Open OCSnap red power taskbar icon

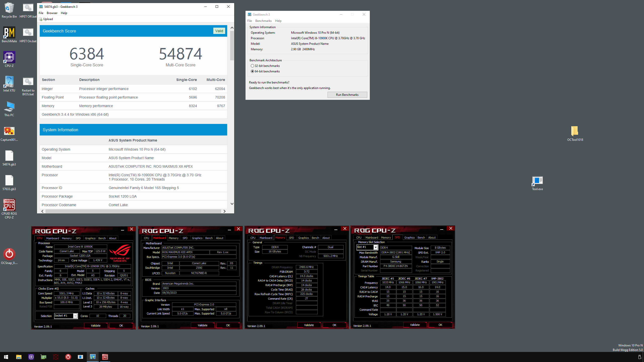point(68,357)
